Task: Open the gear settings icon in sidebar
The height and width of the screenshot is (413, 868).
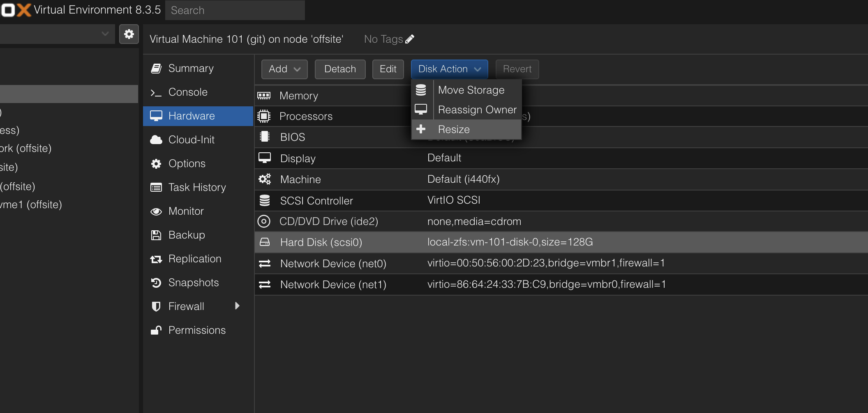Action: [x=129, y=34]
